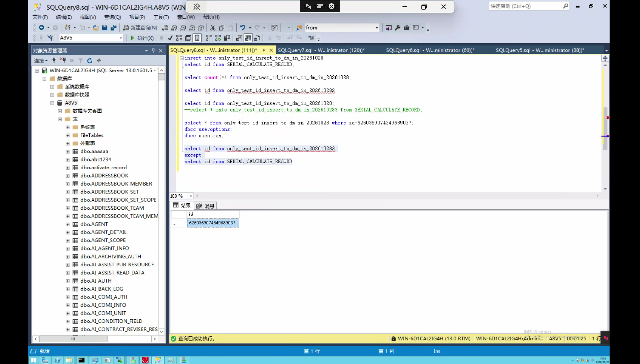Click the Undo arrow icon
The height and width of the screenshot is (364, 640).
pos(242,28)
